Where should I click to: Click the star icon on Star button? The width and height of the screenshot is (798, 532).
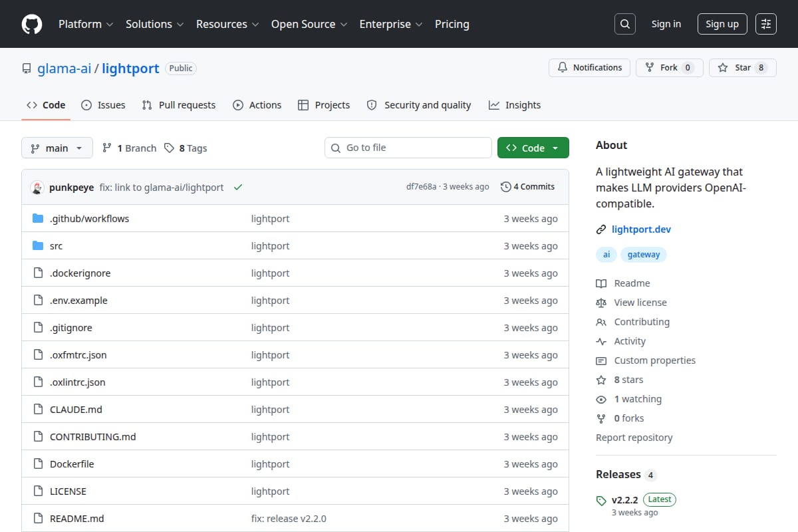723,68
